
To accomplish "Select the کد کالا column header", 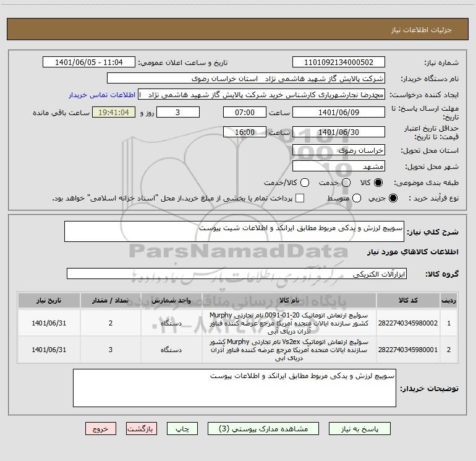I will pyautogui.click(x=408, y=300).
